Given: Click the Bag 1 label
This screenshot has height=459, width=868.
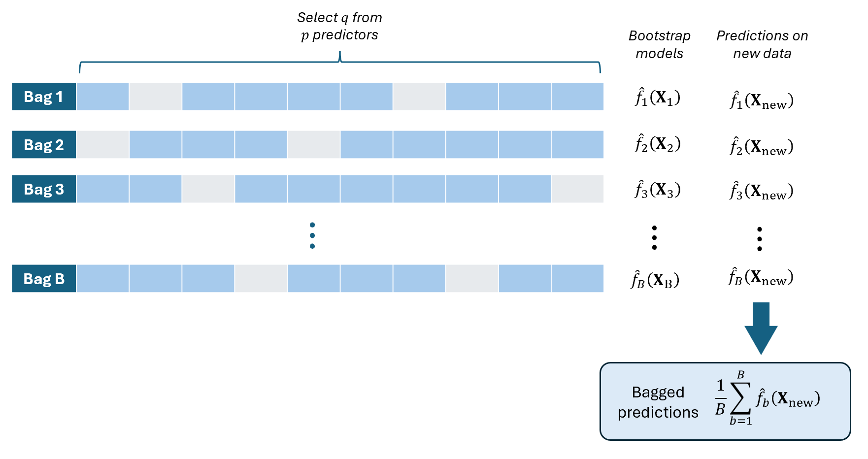Looking at the screenshot, I should 44,97.
